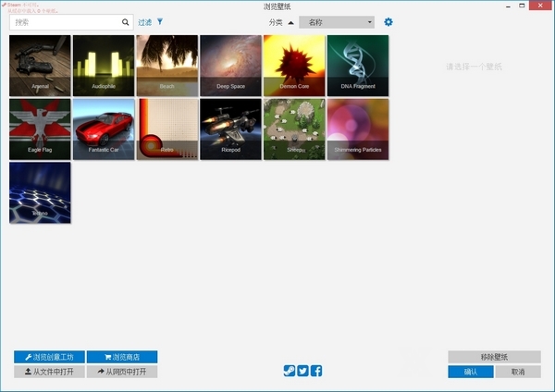Click 浏览创意工坊 workshop button
The image size is (555, 392).
[50, 357]
